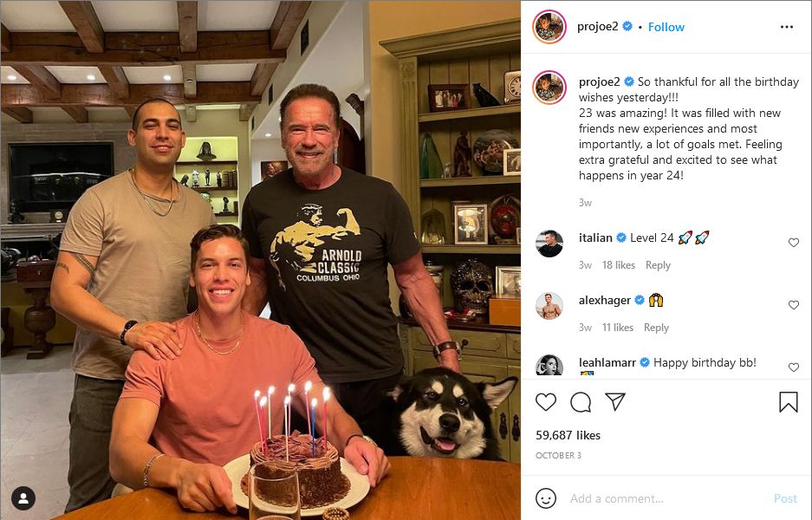
Task: Like alexhager's comment
Action: point(793,305)
